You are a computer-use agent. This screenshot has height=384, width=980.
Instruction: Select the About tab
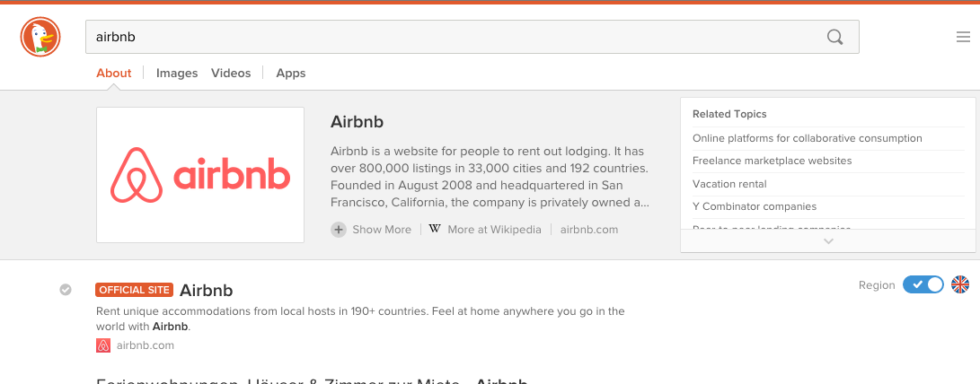coord(114,74)
